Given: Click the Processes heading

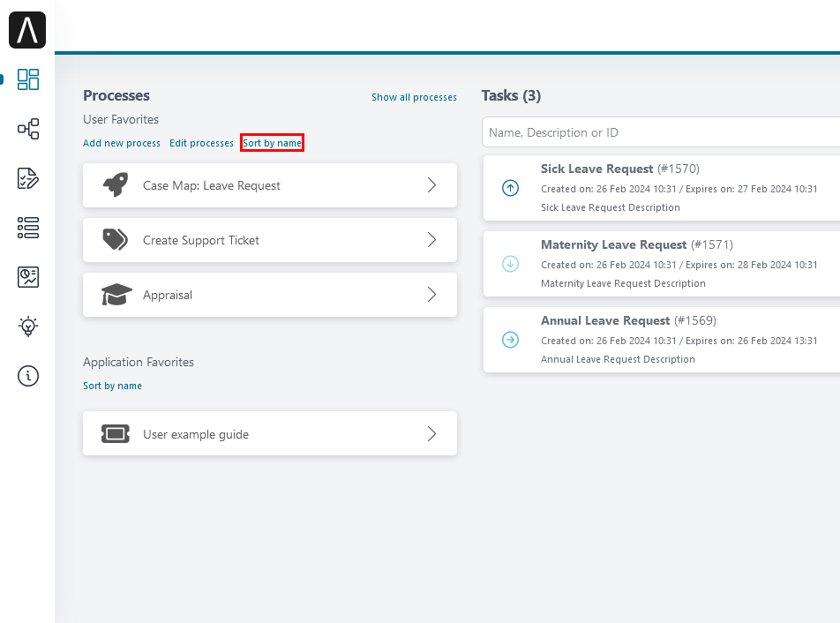Looking at the screenshot, I should [116, 95].
